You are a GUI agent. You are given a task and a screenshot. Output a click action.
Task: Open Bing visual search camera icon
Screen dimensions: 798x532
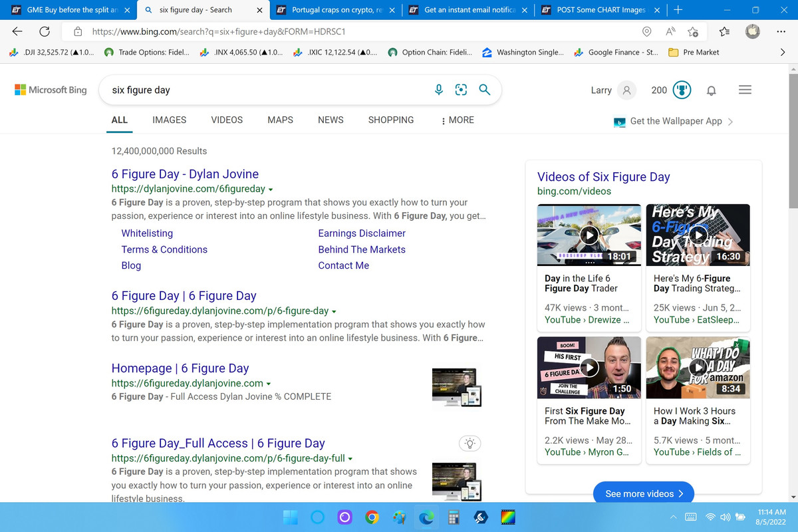pyautogui.click(x=461, y=90)
